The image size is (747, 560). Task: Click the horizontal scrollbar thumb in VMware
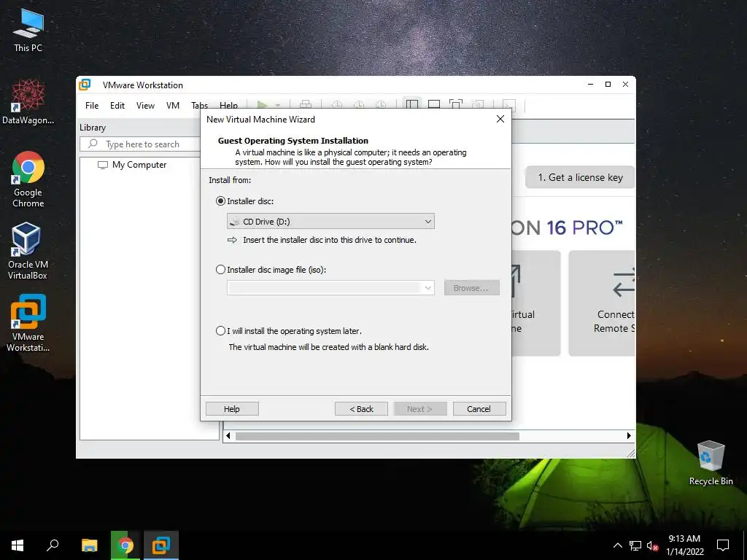click(377, 436)
